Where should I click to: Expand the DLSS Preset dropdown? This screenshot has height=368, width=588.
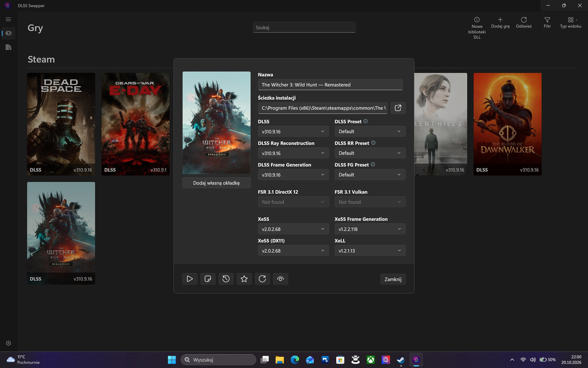(x=370, y=132)
